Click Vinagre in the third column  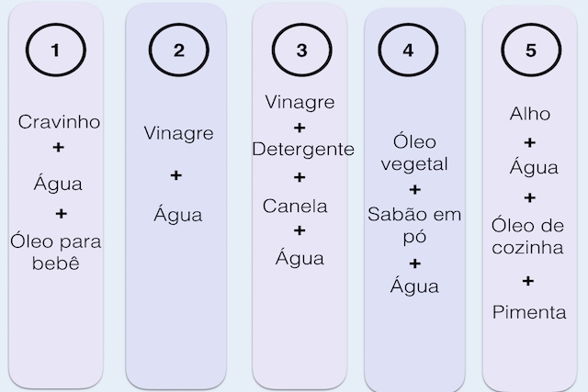(x=300, y=102)
